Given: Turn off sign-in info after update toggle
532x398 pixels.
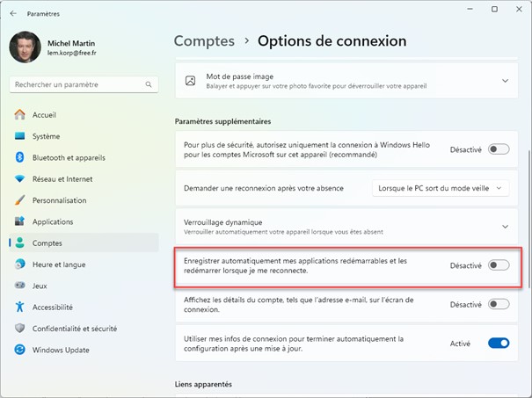Looking at the screenshot, I should click(499, 344).
